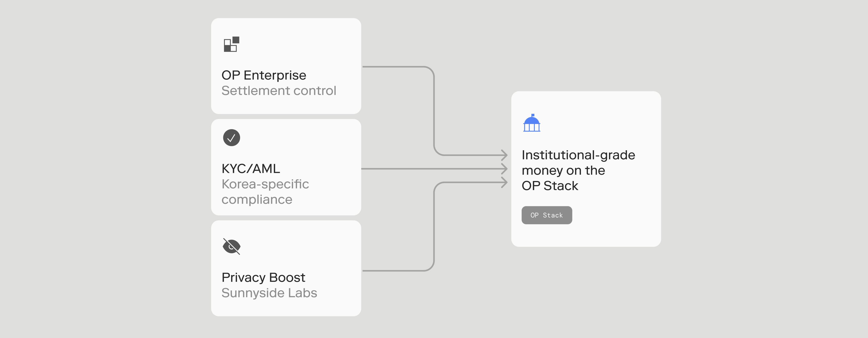Open the Privacy Boost card
This screenshot has width=868, height=338.
[286, 269]
